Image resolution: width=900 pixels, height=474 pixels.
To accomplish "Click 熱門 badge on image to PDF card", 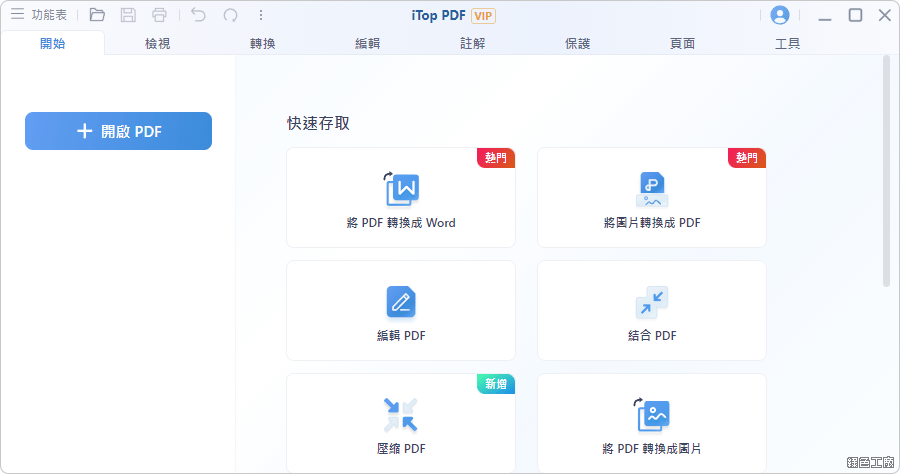I will coord(747,158).
